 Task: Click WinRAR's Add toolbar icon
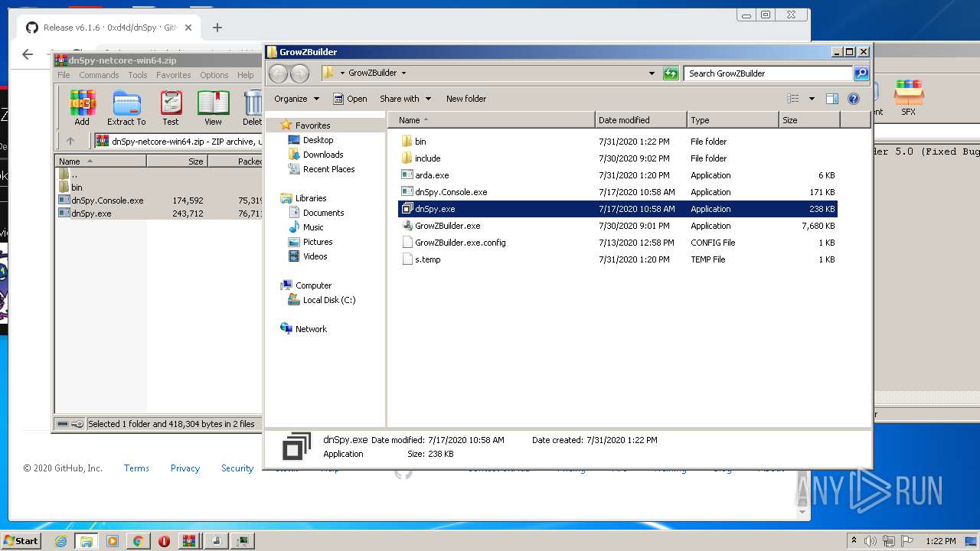[82, 107]
